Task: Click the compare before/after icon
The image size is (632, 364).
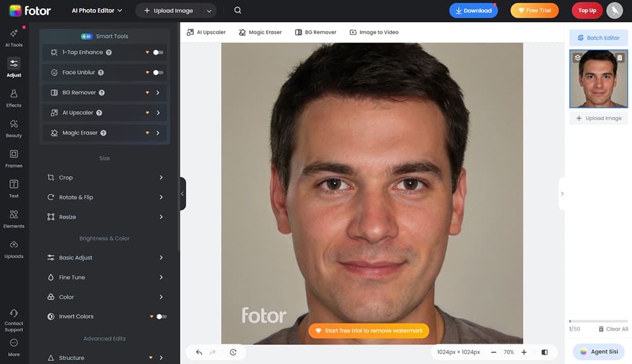Action: 545,352
